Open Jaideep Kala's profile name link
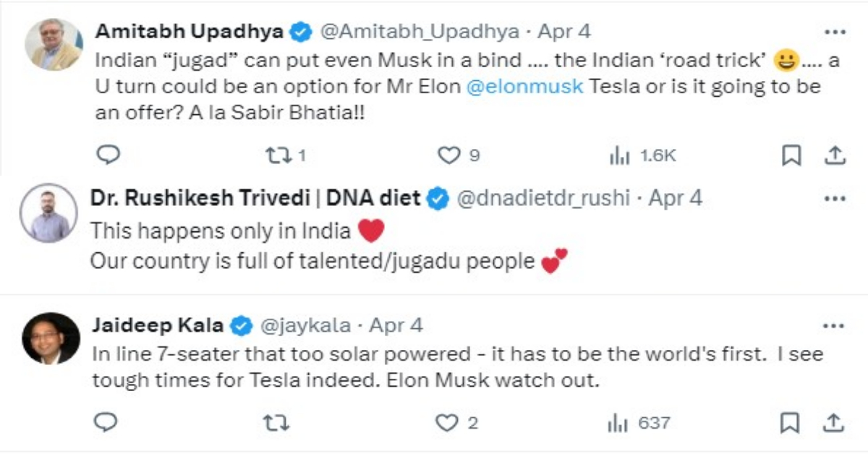Screen dimensions: 868x454 [158, 325]
